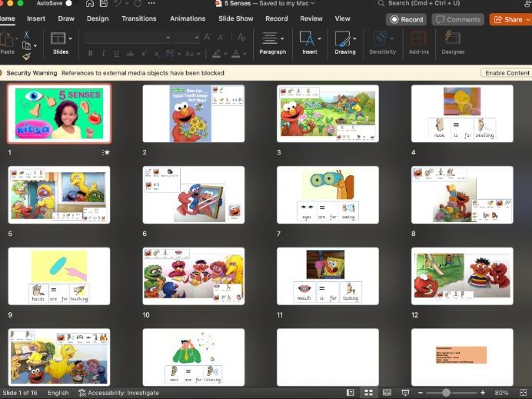Toggle Strikethrough formatting

(130, 53)
